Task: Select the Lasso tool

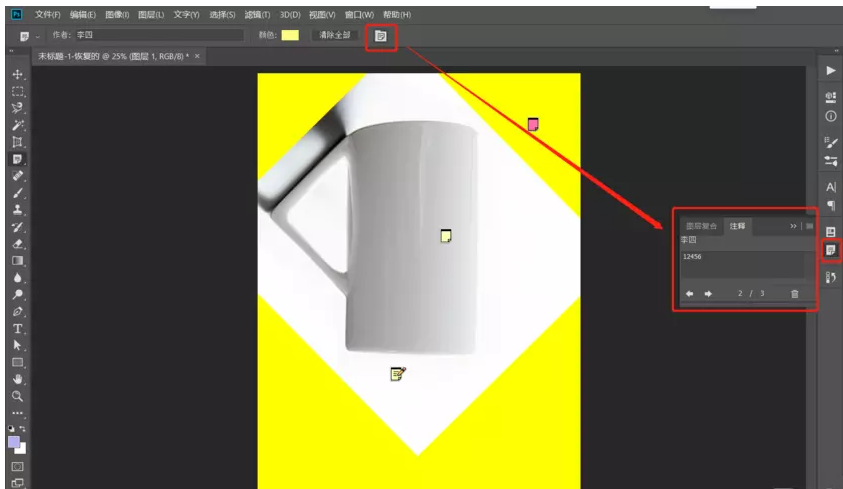Action: coord(17,108)
